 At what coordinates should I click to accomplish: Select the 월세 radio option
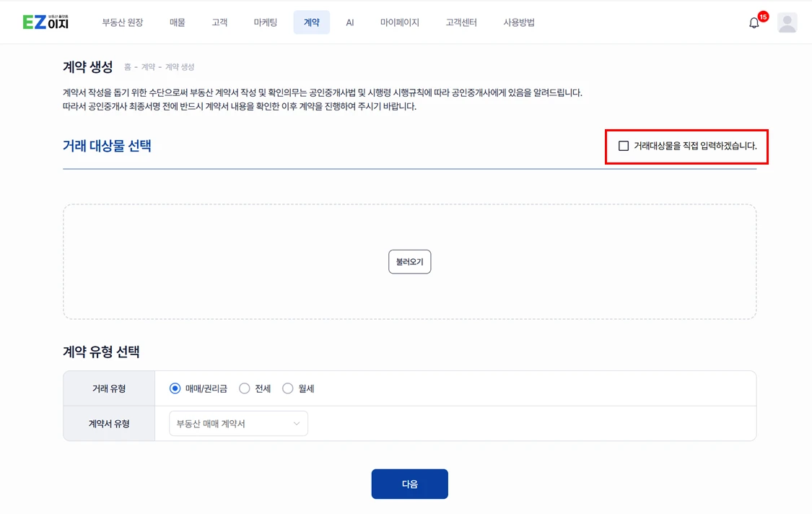(x=288, y=388)
